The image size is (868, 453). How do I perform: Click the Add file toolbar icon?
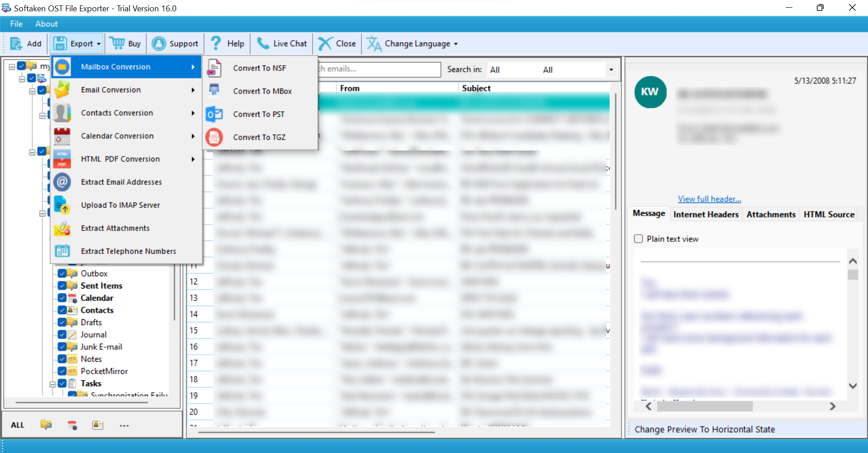tap(16, 43)
